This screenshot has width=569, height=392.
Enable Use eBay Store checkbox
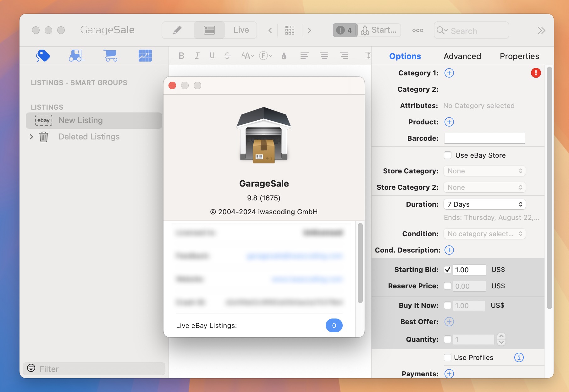[448, 155]
